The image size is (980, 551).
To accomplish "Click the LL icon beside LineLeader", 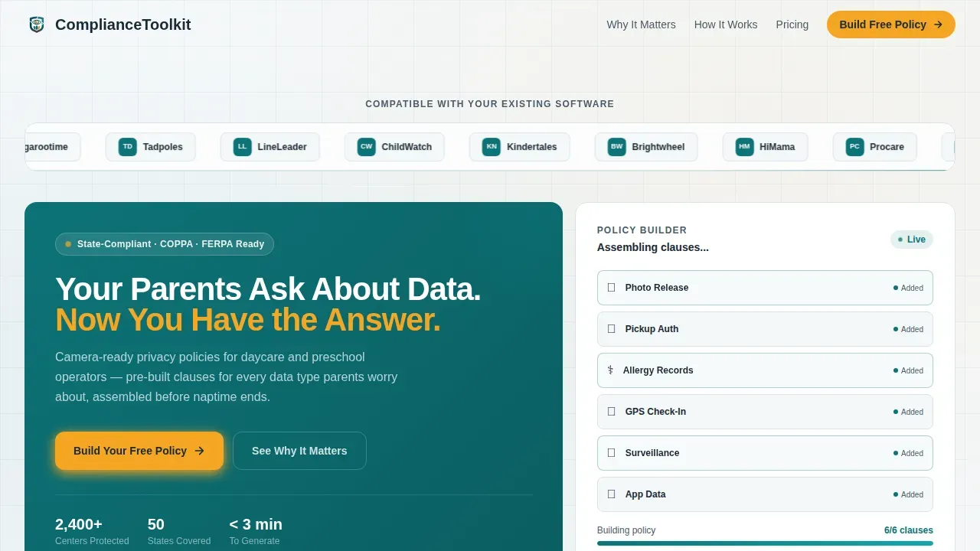I will [242, 147].
